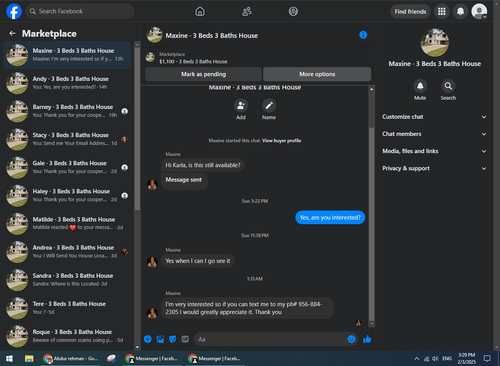This screenshot has width=500, height=366.
Task: Open the menu grid icon
Action: 442,11
